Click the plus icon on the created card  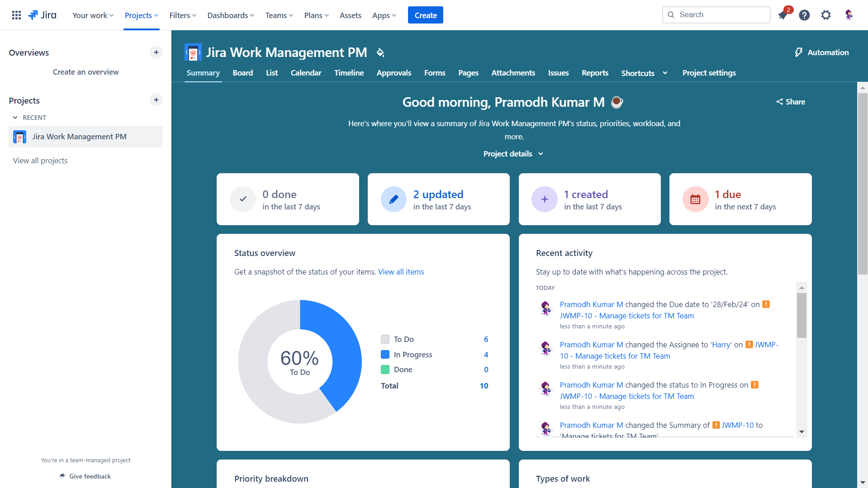click(545, 199)
